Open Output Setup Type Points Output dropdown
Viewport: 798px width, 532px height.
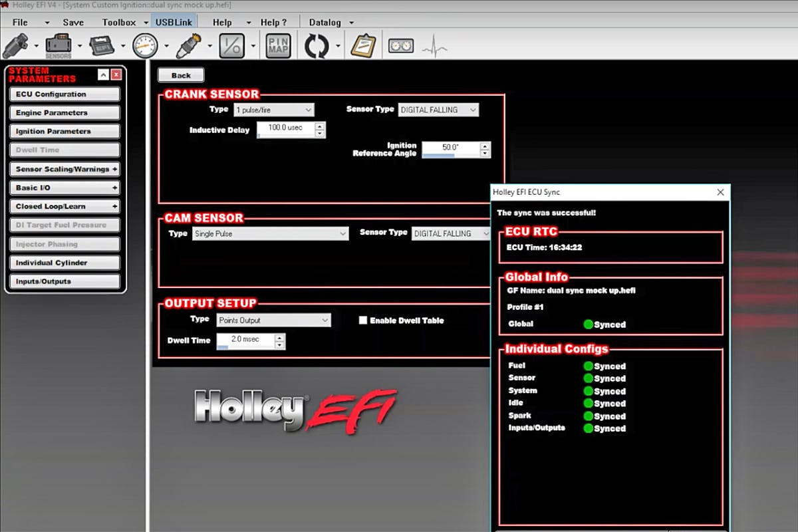(273, 320)
